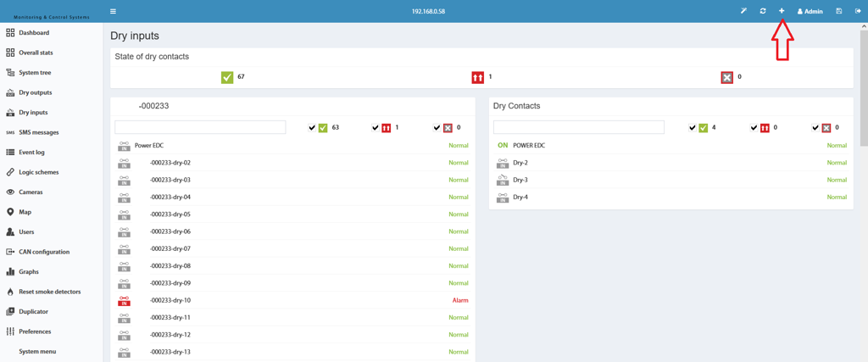Click search field in -000233 panel
Viewport: 868px width, 362px height.
tap(200, 127)
